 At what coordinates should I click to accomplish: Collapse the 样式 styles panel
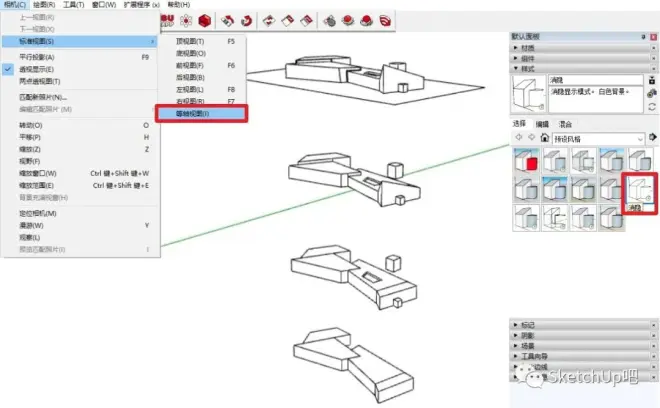[583, 69]
